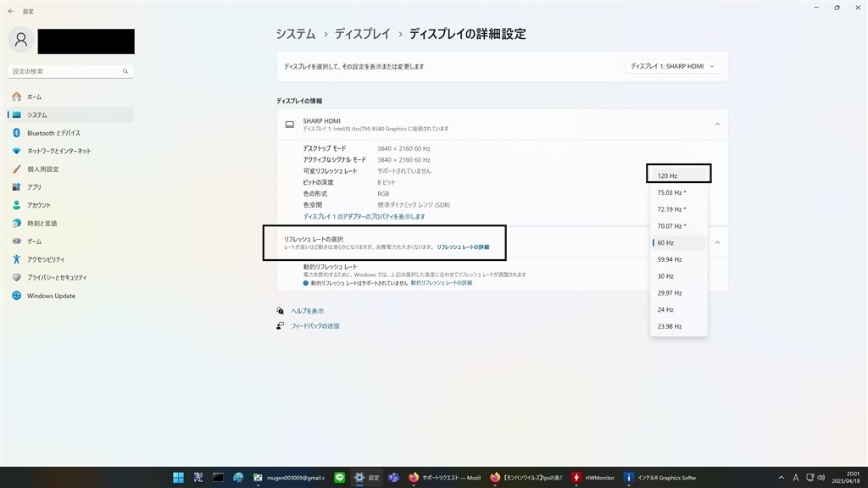Open ネットワークとインターネット settings
Screen dimensions: 868x488
pos(71,151)
